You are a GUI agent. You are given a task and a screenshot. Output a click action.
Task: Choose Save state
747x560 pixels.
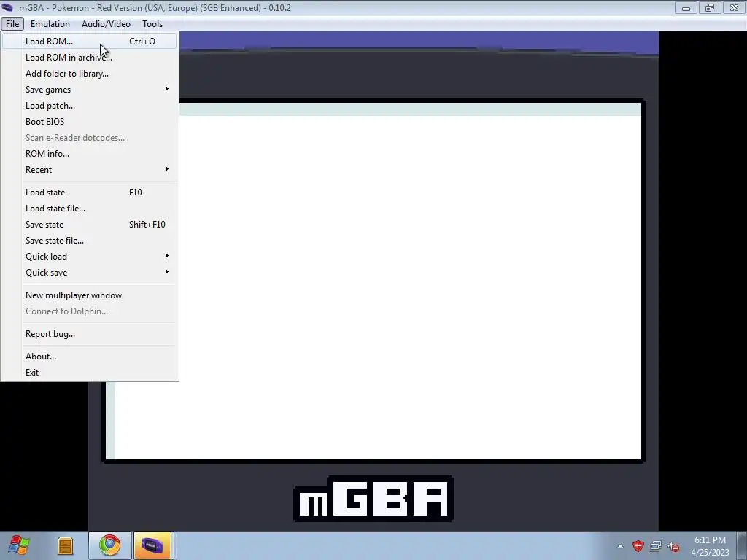[x=90, y=225]
